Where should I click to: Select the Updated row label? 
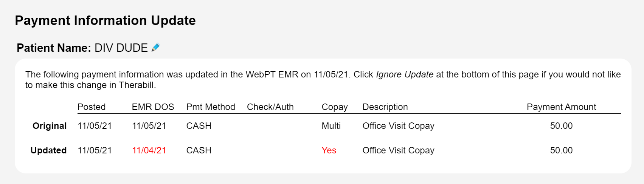pyautogui.click(x=48, y=150)
